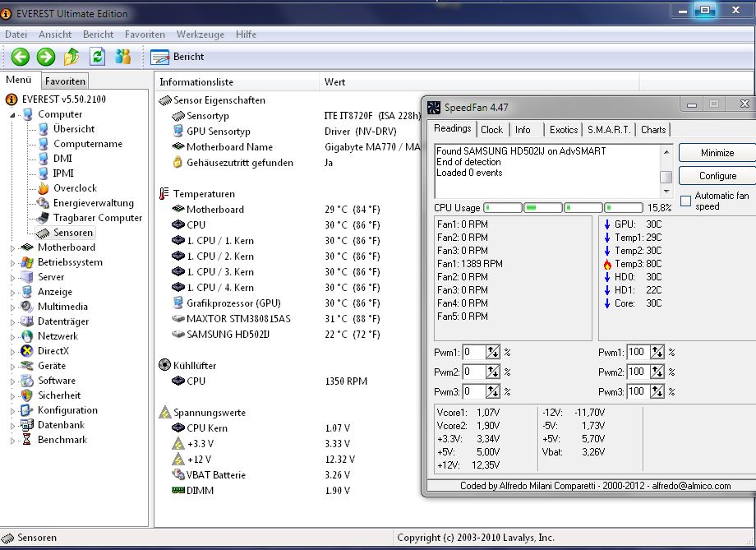The image size is (756, 550).
Task: Enable Automatic fan speed checkbox
Action: coord(685,201)
